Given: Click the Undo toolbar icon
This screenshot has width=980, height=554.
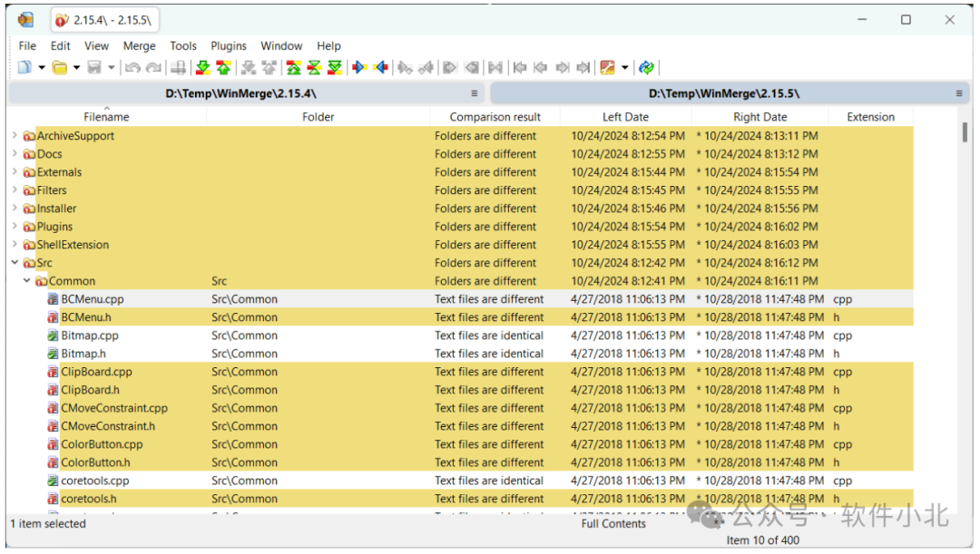Looking at the screenshot, I should click(132, 67).
